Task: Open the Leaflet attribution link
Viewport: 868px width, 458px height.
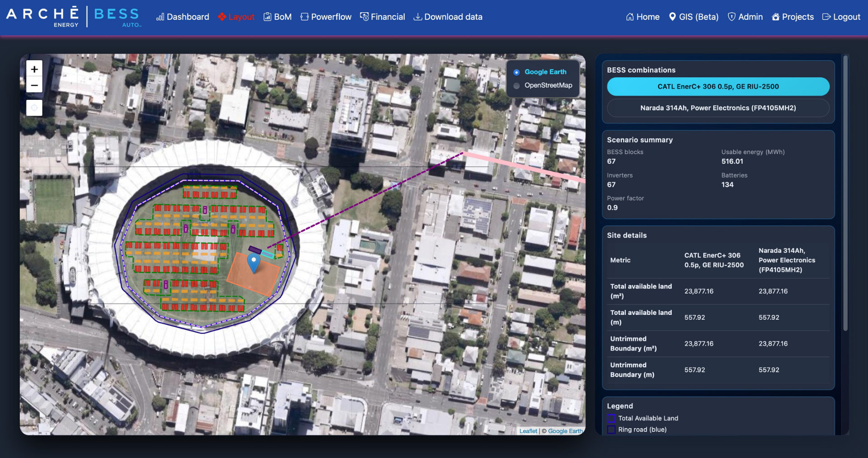Action: tap(528, 431)
